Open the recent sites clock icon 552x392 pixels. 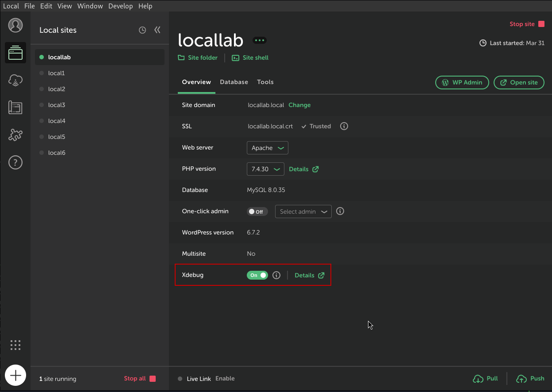(142, 30)
